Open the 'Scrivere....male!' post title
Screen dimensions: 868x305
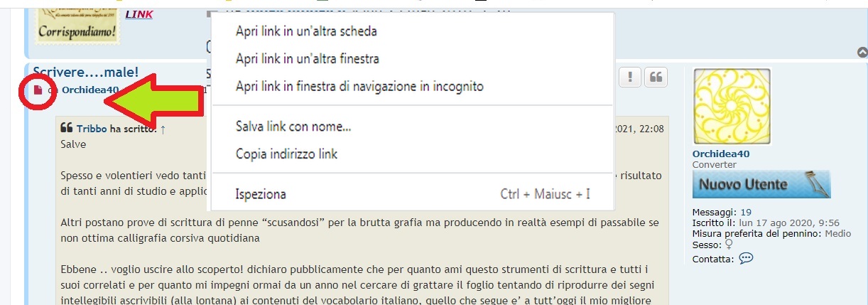pos(85,72)
